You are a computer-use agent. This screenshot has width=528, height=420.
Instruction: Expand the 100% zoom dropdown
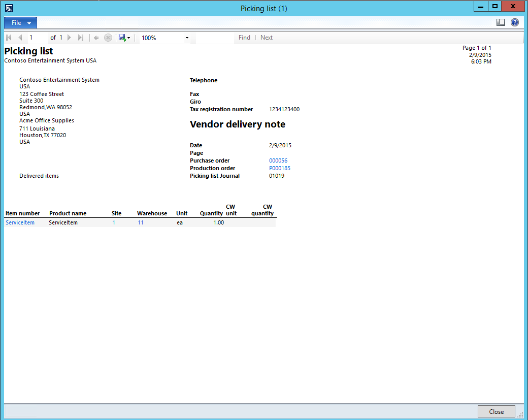187,38
